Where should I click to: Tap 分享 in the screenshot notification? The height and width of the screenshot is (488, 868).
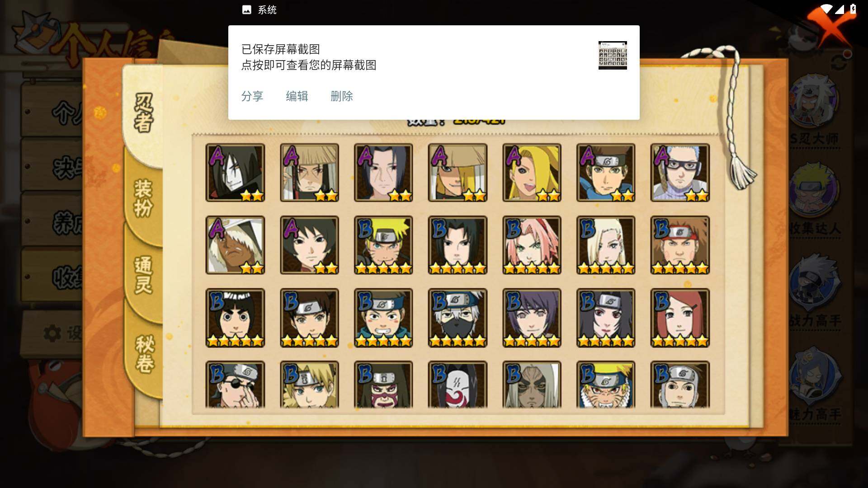click(252, 96)
